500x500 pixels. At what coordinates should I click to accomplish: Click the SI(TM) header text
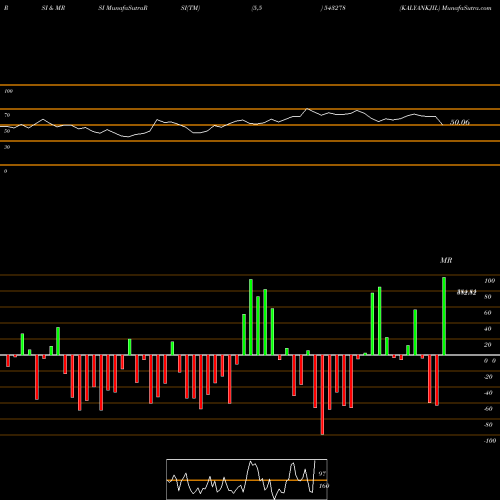pos(190,8)
